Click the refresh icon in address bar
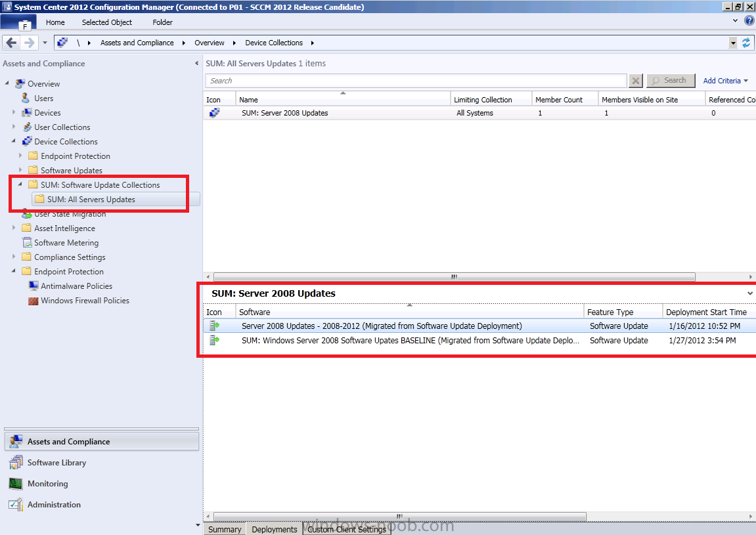 pos(746,43)
